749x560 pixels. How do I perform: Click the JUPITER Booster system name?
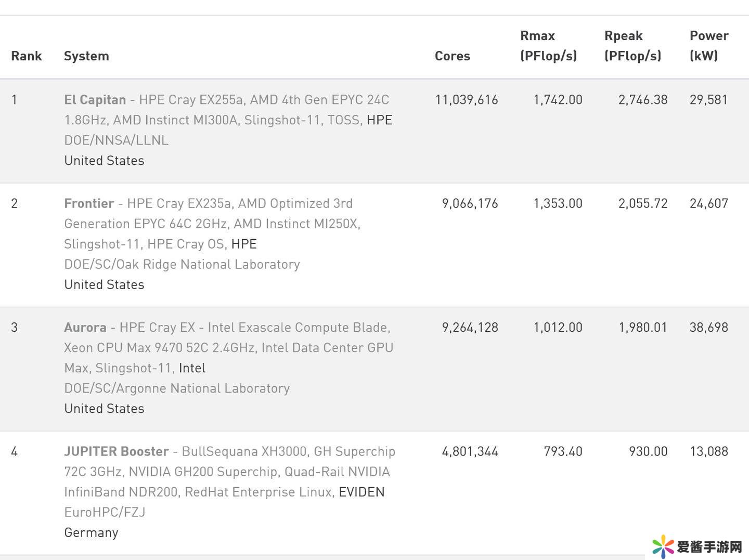(x=116, y=451)
